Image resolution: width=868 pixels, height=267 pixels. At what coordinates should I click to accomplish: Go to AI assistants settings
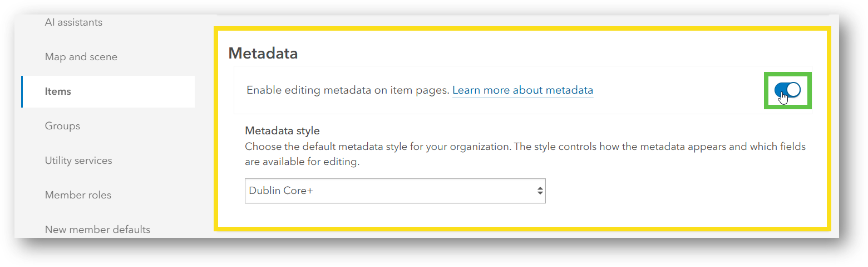pos(73,22)
